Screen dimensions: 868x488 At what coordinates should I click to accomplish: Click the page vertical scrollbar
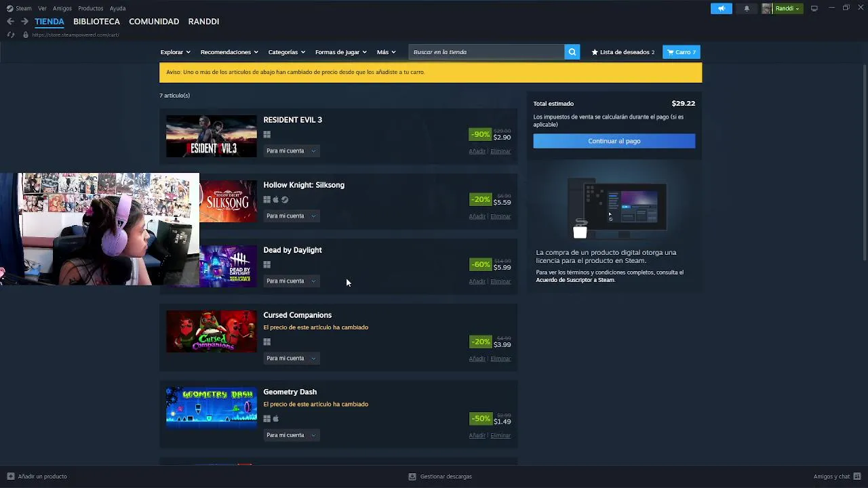tap(864, 163)
